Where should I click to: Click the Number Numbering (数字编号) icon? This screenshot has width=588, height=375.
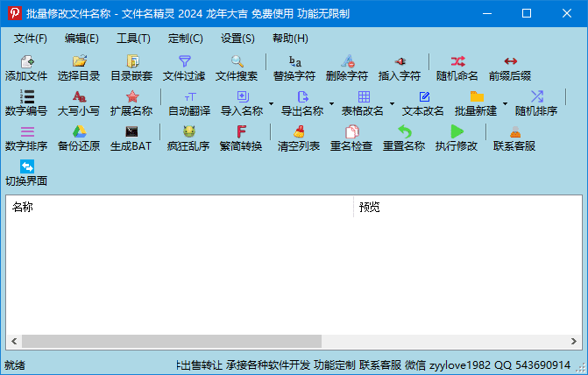[26, 103]
